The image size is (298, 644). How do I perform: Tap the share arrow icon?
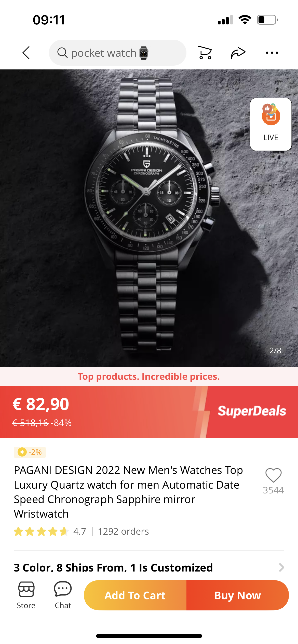pyautogui.click(x=238, y=53)
